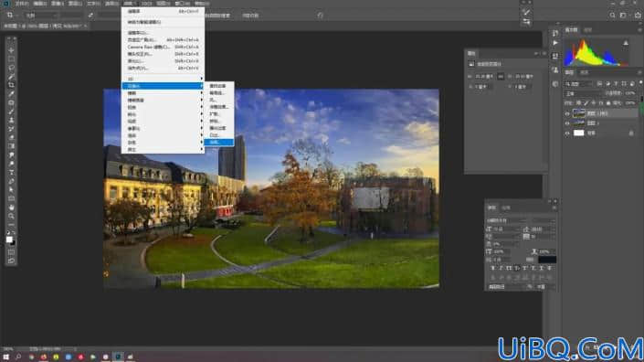This screenshot has height=362, width=644.
Task: Open the layer Fill dropdown
Action: pyautogui.click(x=630, y=103)
